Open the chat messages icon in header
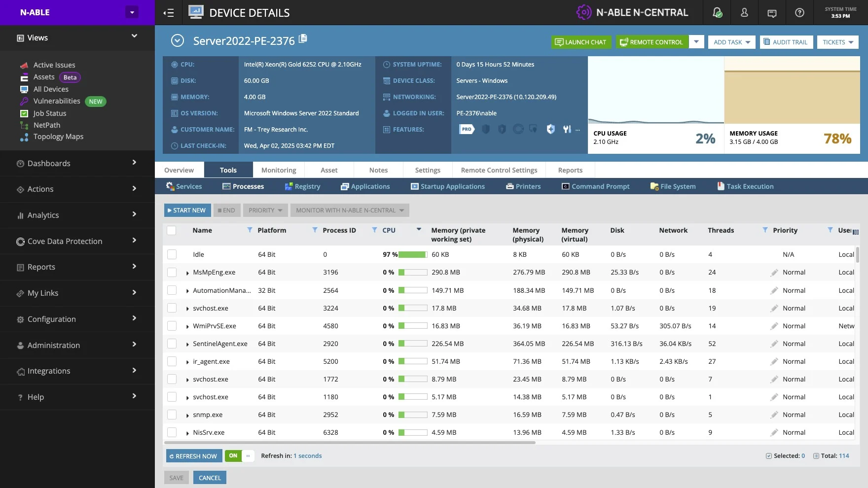868x488 pixels. pyautogui.click(x=772, y=13)
